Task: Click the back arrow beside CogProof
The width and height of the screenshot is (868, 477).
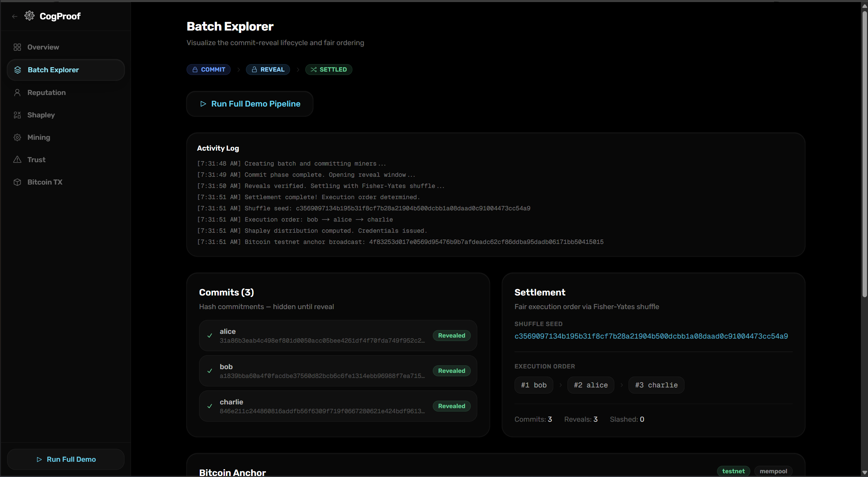Action: [x=15, y=16]
